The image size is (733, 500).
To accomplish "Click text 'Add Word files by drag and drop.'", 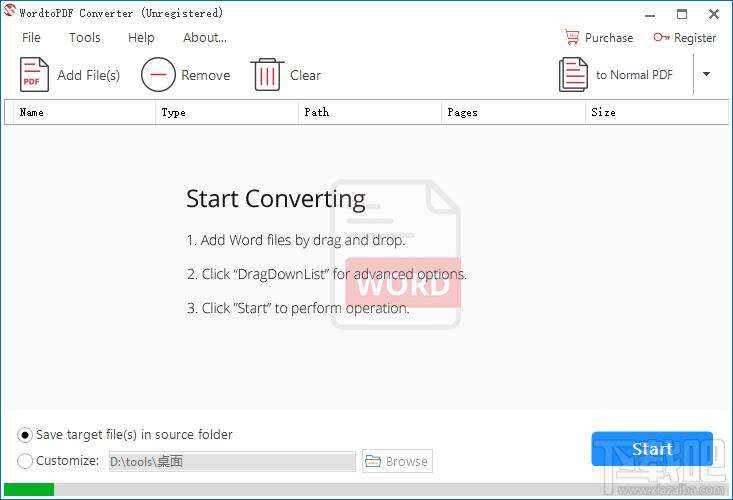I will coord(302,240).
